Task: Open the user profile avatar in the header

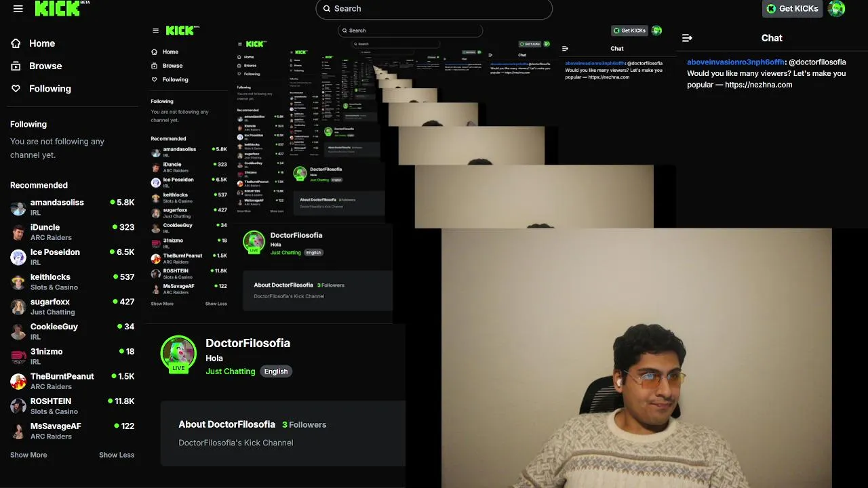Action: (x=837, y=9)
